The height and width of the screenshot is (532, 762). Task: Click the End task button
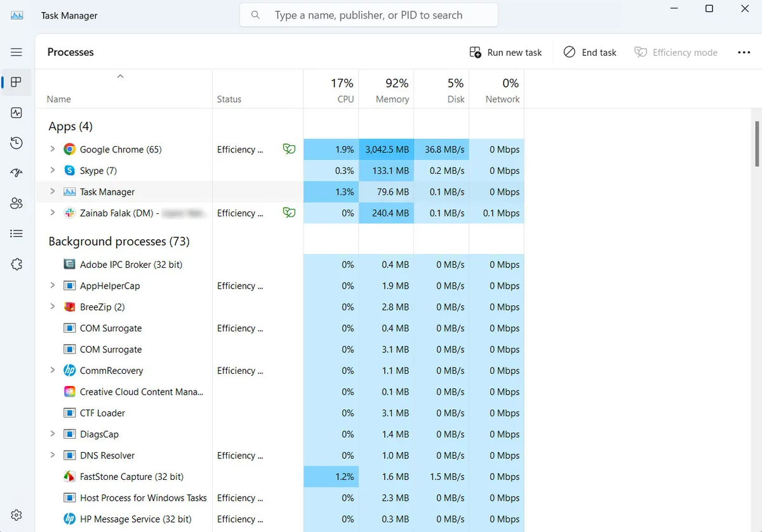click(x=590, y=52)
